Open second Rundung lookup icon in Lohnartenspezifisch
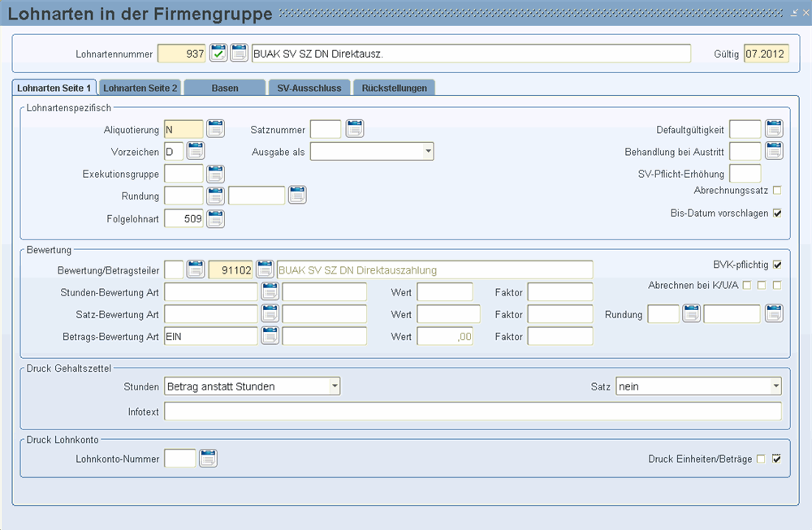Viewport: 812px width, 530px height. click(297, 195)
